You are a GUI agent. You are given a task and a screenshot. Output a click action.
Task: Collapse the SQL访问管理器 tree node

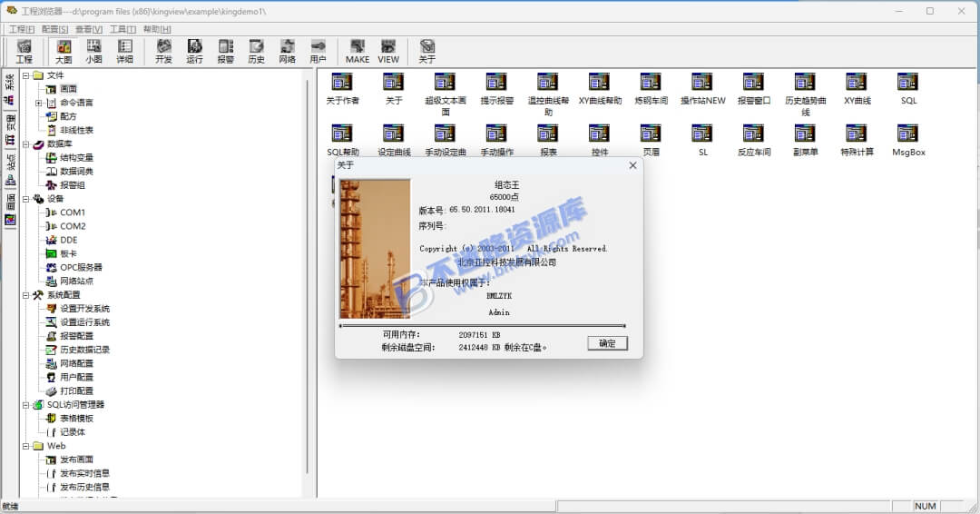25,405
